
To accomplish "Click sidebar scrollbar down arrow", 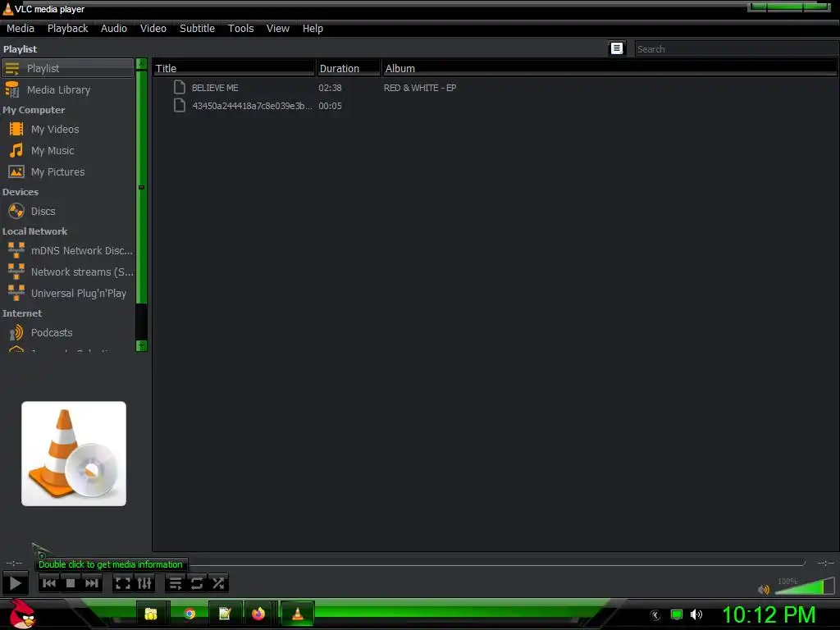I will 141,345.
